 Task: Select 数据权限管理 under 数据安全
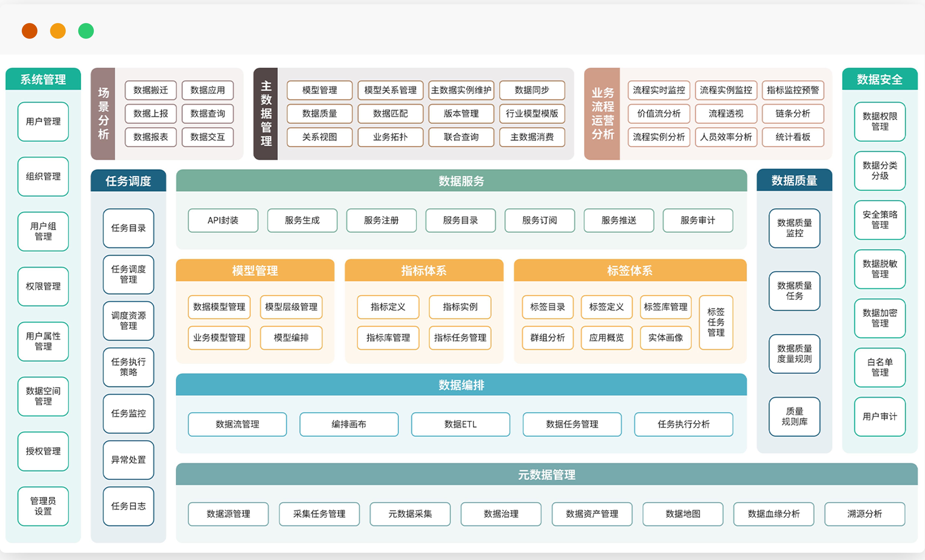click(x=880, y=122)
